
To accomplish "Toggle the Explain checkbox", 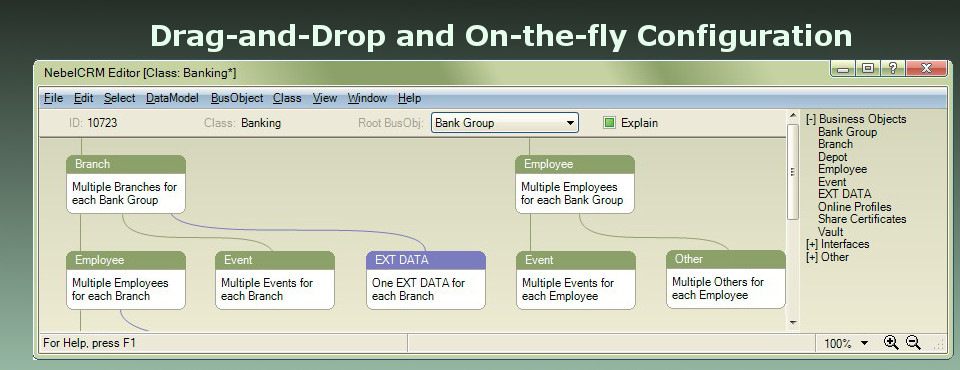I will (x=609, y=123).
